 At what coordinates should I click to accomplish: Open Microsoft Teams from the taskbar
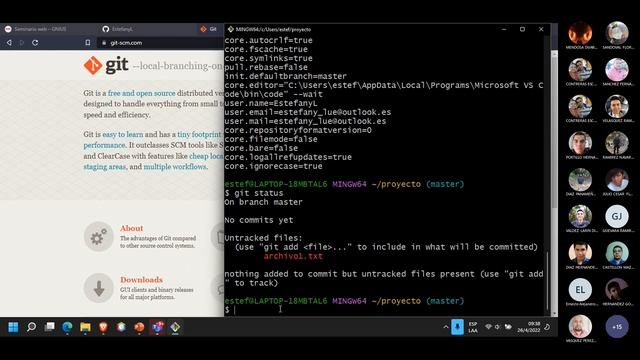(x=157, y=327)
